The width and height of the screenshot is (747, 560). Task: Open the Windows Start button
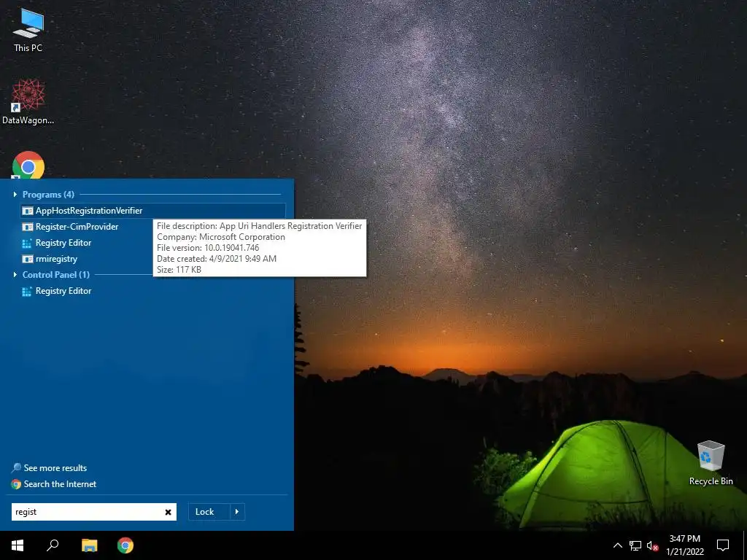click(18, 545)
